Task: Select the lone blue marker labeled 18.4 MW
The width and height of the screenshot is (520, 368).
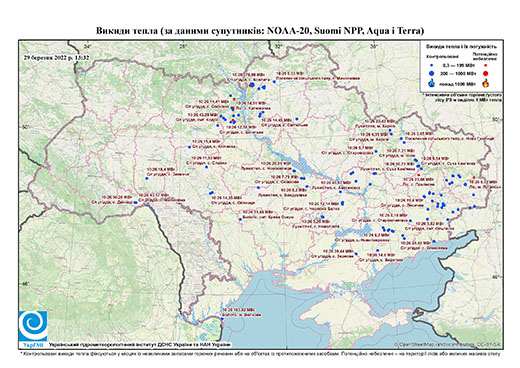Action: 146,178
